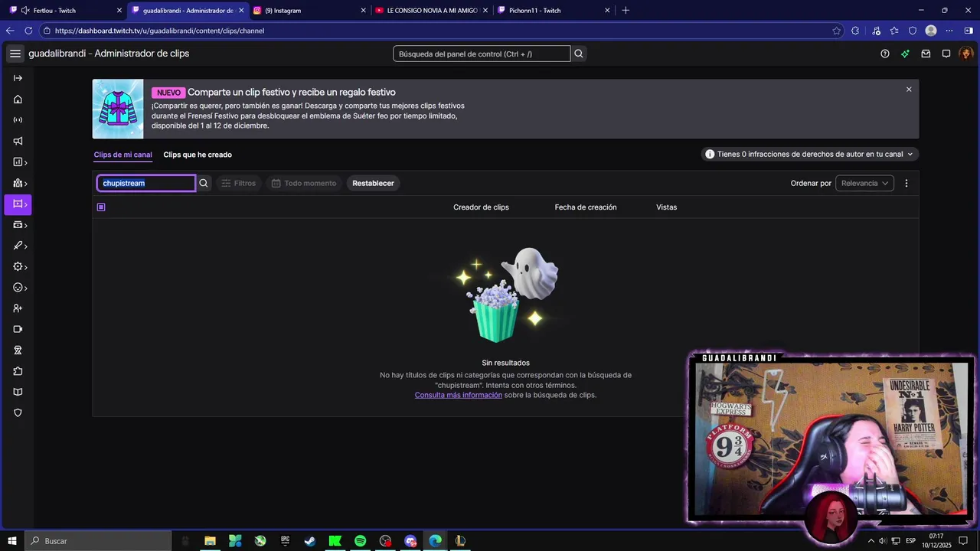This screenshot has height=551, width=980.
Task: Switch to Clips de mi canal tab
Action: coord(122,155)
